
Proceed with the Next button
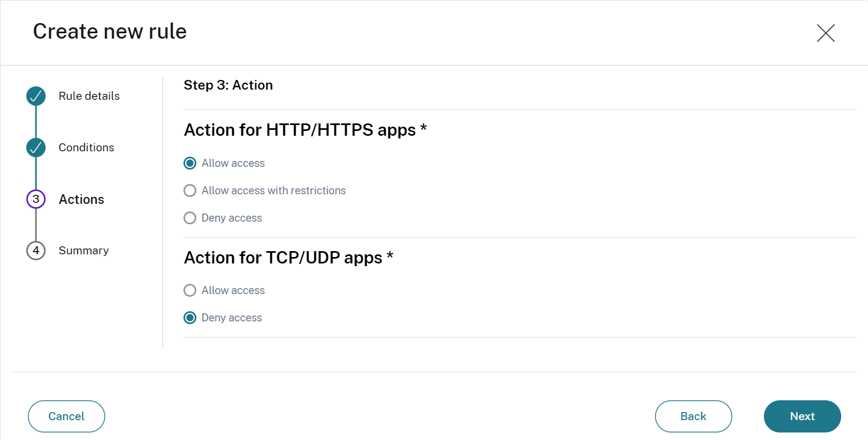[802, 416]
